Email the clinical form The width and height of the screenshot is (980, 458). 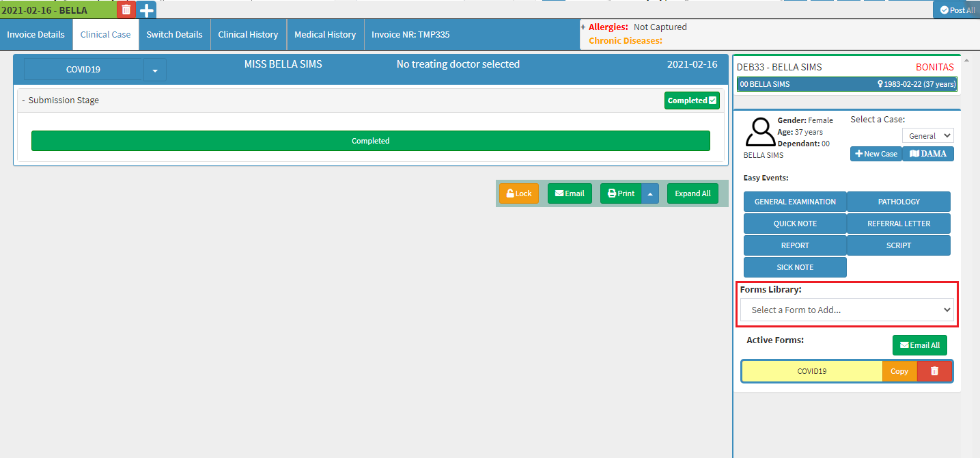click(x=570, y=193)
